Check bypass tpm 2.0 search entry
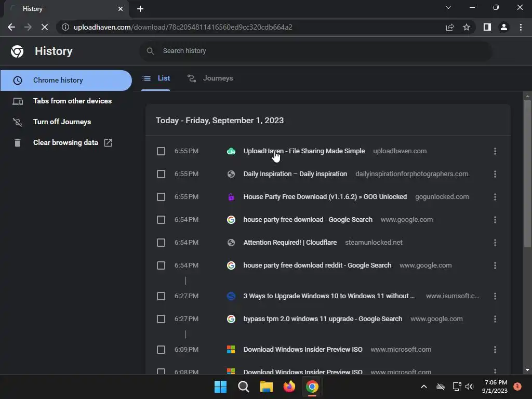 161,319
